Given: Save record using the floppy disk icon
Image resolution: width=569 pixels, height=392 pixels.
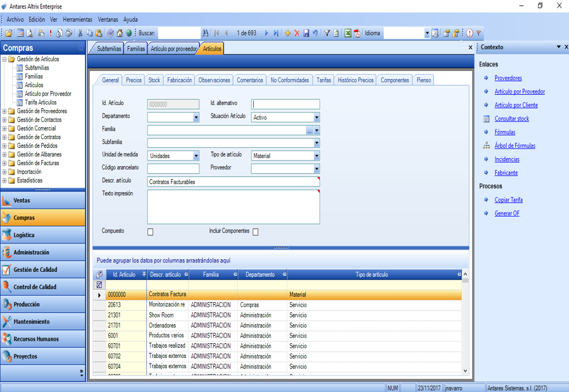Looking at the screenshot, I should 306,33.
